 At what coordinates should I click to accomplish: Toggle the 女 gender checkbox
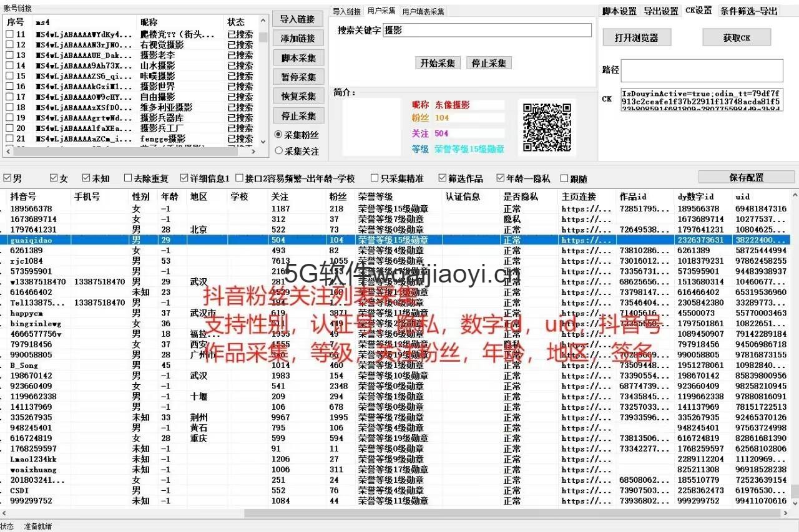[54, 178]
